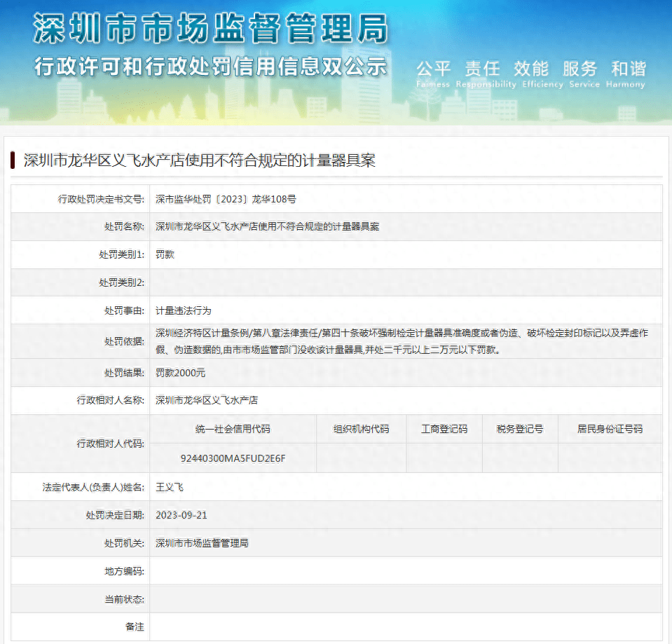The image size is (672, 644).
Task: Click the 组织机构代码 column header
Action: click(361, 429)
